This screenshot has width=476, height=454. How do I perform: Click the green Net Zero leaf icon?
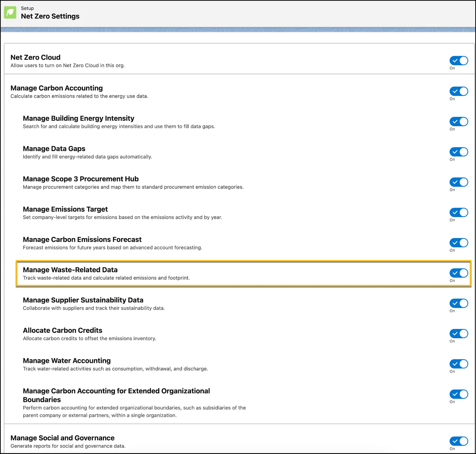pyautogui.click(x=10, y=12)
